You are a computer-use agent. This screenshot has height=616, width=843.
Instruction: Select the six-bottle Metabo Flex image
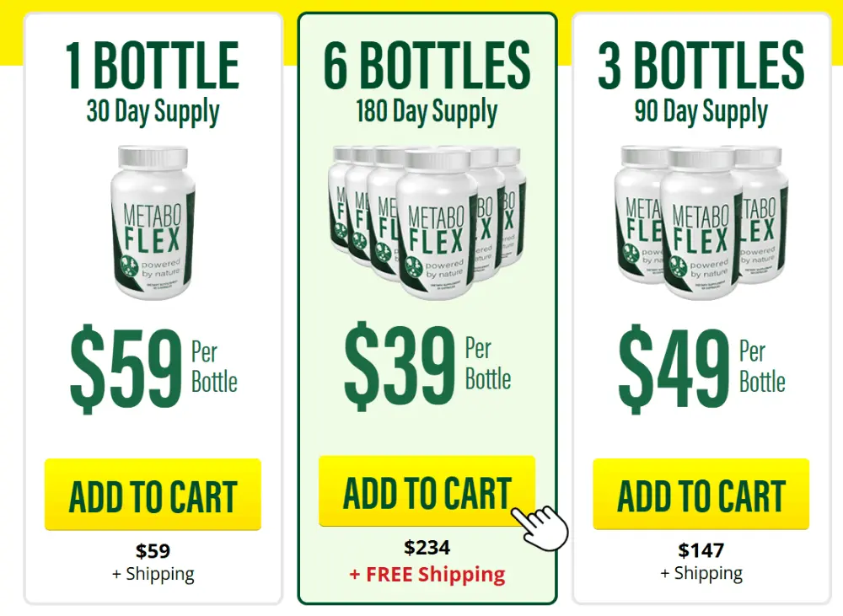click(x=427, y=222)
